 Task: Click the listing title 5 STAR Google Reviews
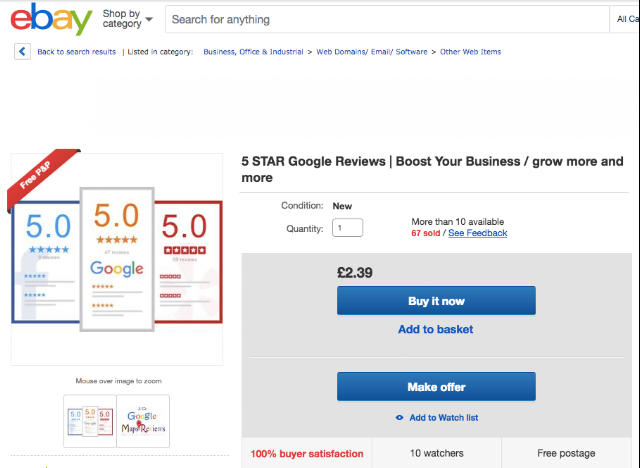tap(432, 169)
